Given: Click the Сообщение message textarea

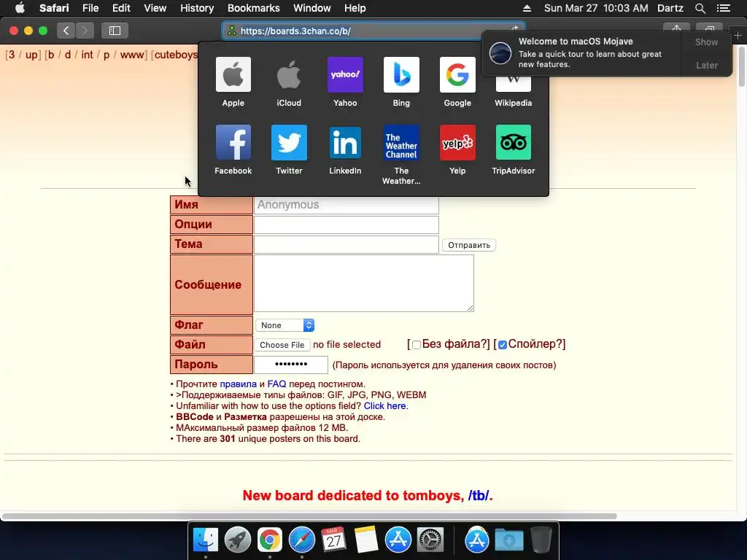Looking at the screenshot, I should point(364,284).
